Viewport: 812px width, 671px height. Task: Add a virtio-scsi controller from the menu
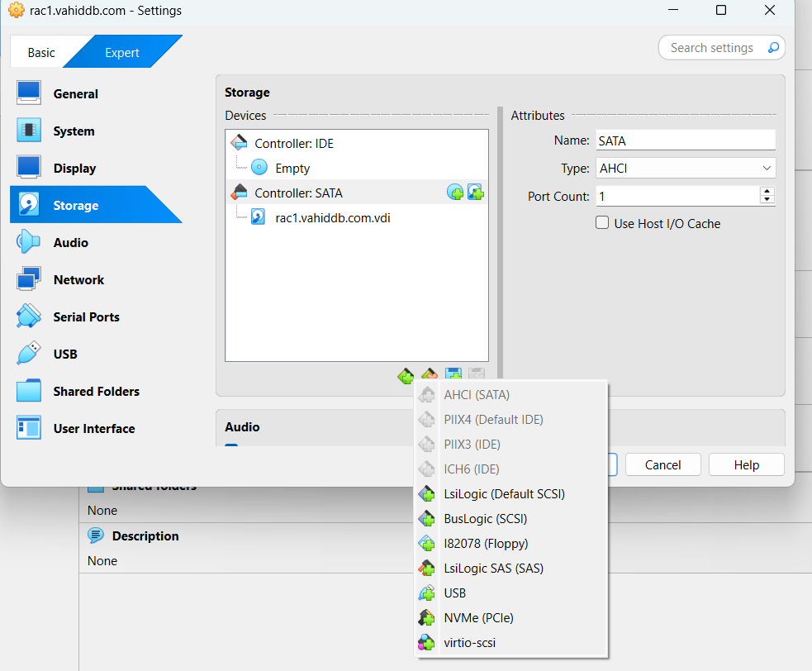(469, 643)
